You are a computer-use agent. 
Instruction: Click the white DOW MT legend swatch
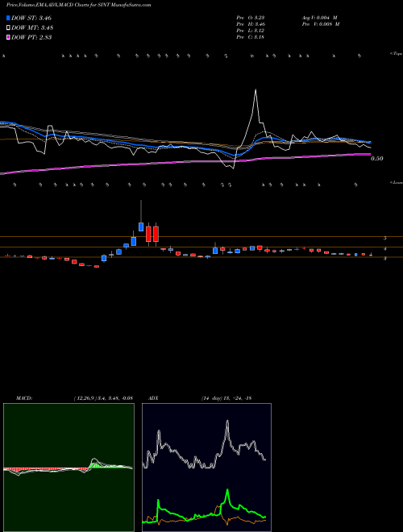8,28
